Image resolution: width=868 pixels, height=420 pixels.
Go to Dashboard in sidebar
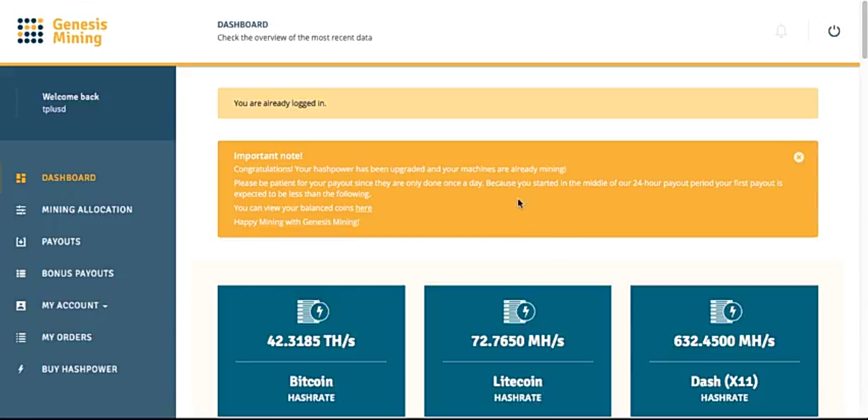pyautogui.click(x=69, y=178)
